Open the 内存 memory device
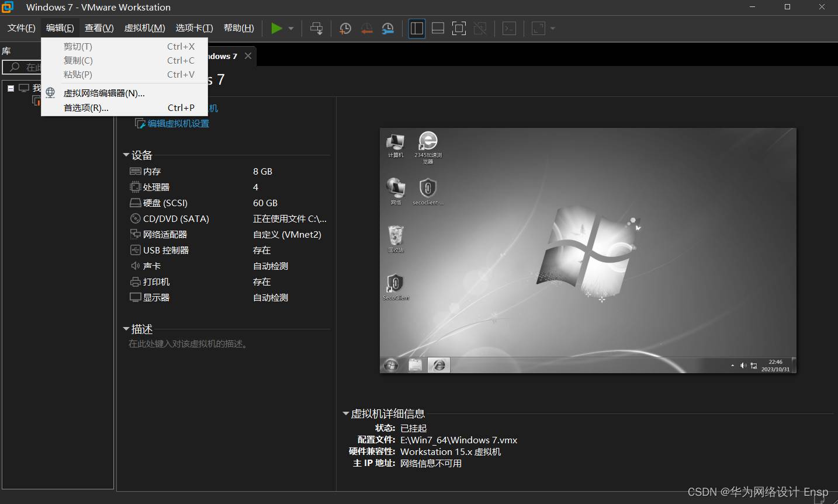 152,172
